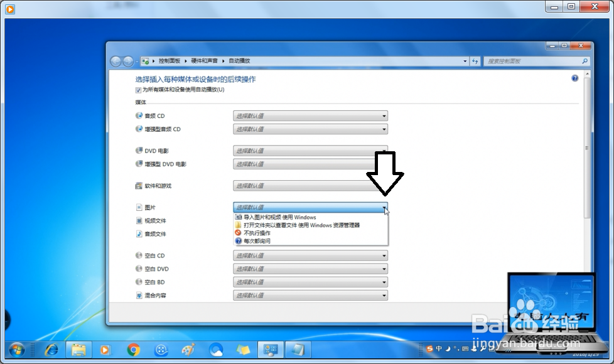Click the 音频 CD disc icon

click(x=139, y=115)
